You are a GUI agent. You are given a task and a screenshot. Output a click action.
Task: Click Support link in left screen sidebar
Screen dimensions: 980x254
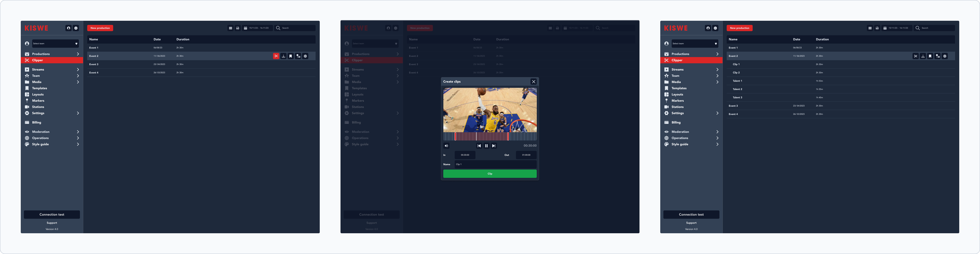[x=52, y=223]
